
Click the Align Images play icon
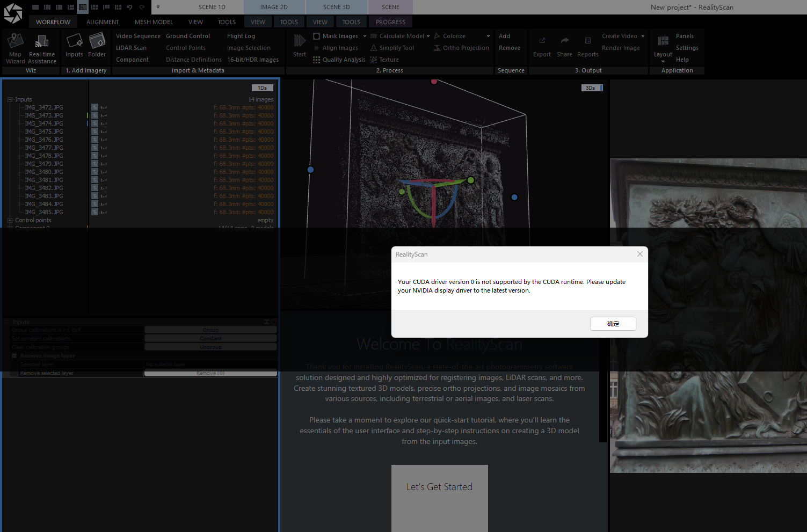pyautogui.click(x=317, y=48)
